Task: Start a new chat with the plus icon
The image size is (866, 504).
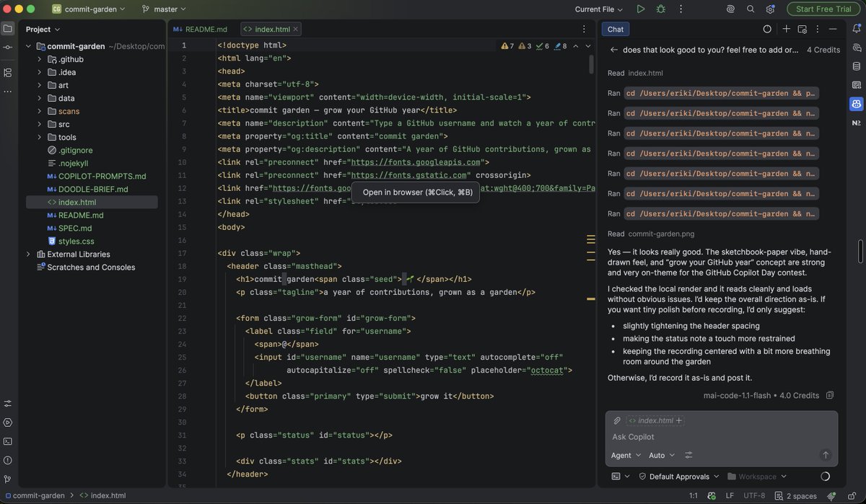Action: pyautogui.click(x=787, y=29)
